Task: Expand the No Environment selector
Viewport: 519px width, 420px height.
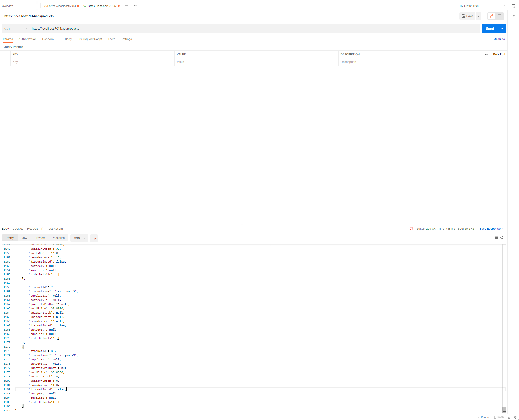Action: 482,6
